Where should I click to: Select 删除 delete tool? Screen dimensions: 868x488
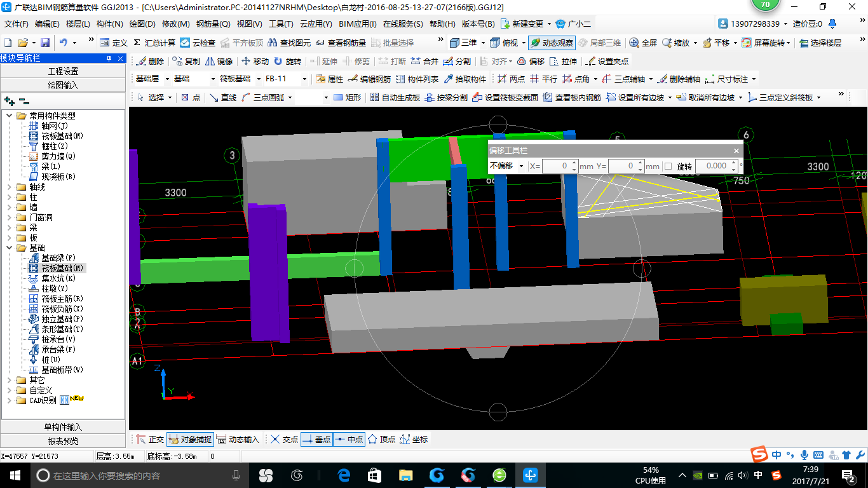point(150,61)
